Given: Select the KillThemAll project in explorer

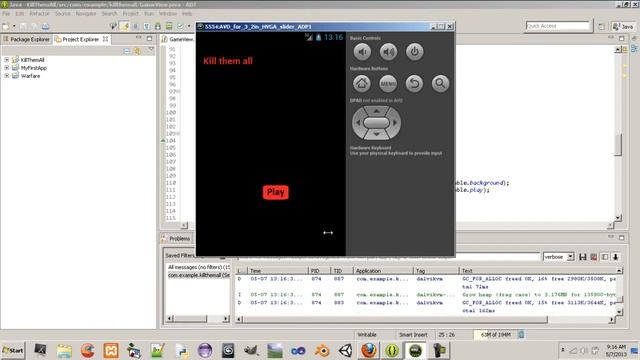Looking at the screenshot, I should (x=32, y=60).
